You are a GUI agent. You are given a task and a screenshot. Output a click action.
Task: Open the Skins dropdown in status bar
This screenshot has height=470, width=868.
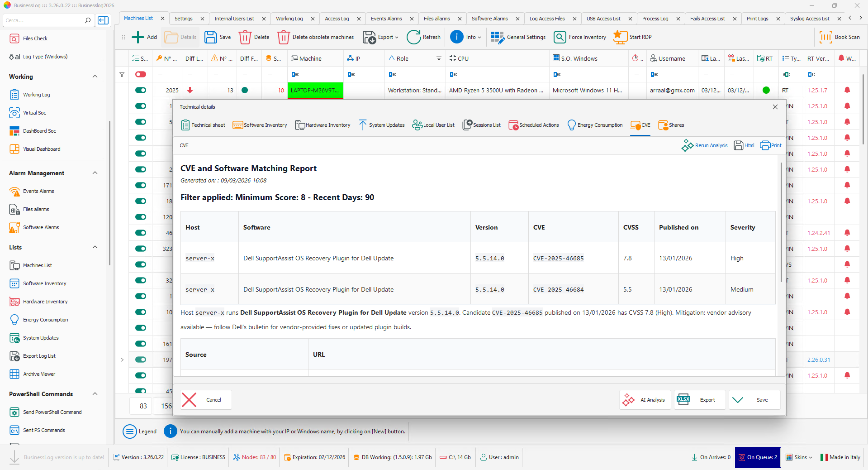tap(799, 457)
